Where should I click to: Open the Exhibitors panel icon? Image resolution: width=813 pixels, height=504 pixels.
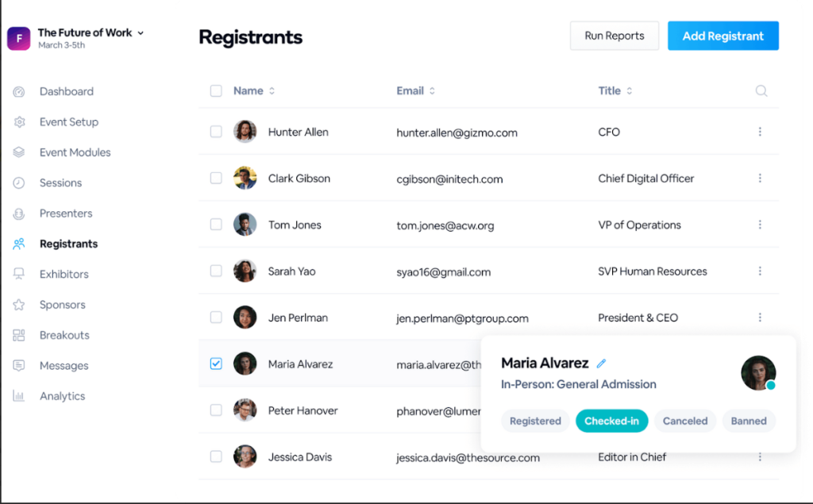(x=18, y=274)
